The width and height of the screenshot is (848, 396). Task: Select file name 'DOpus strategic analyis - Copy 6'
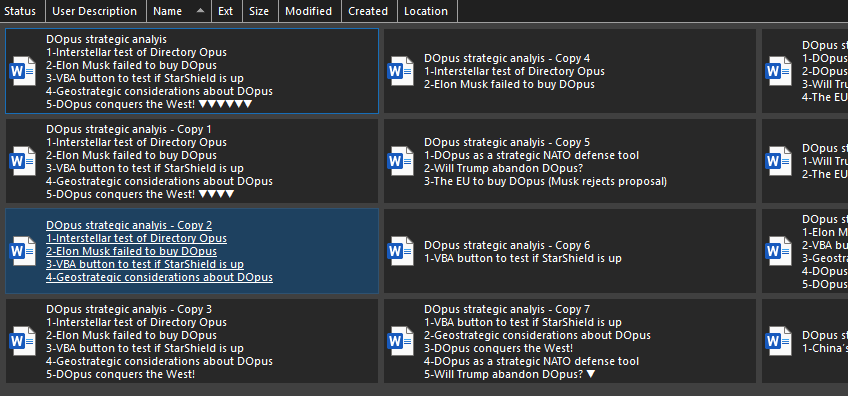[507, 245]
